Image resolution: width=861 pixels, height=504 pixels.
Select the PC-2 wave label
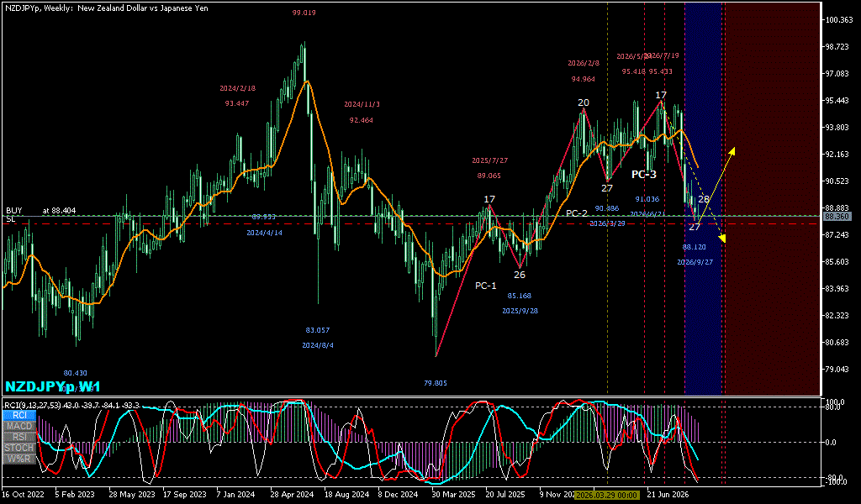tap(577, 213)
